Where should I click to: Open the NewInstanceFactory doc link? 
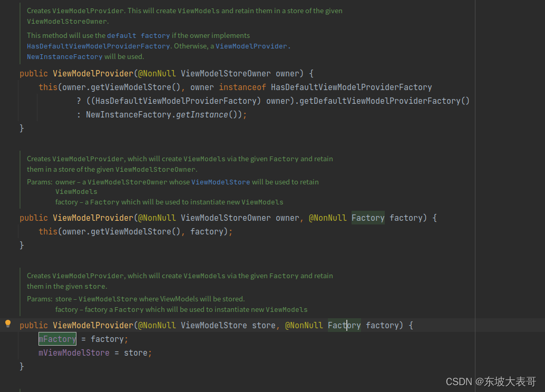point(65,57)
